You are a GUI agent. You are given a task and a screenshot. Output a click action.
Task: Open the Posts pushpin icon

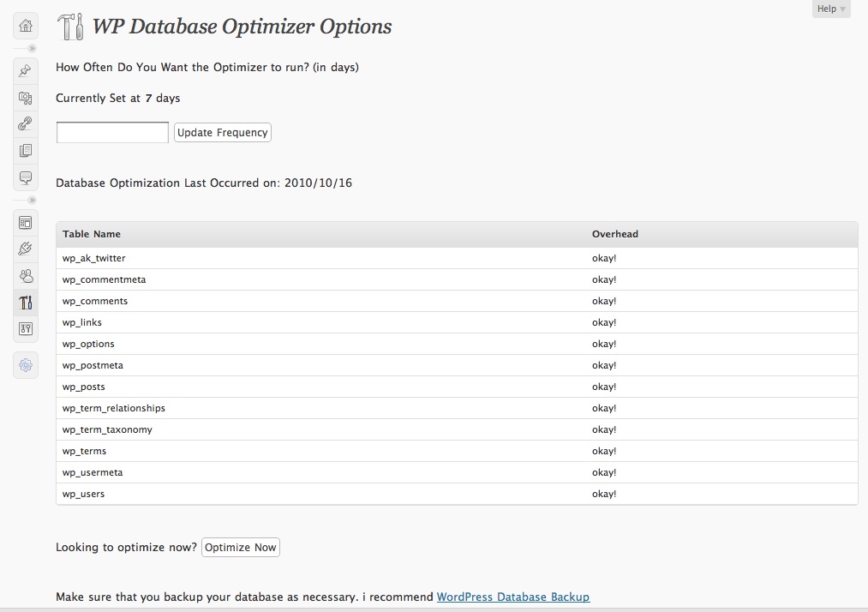26,71
